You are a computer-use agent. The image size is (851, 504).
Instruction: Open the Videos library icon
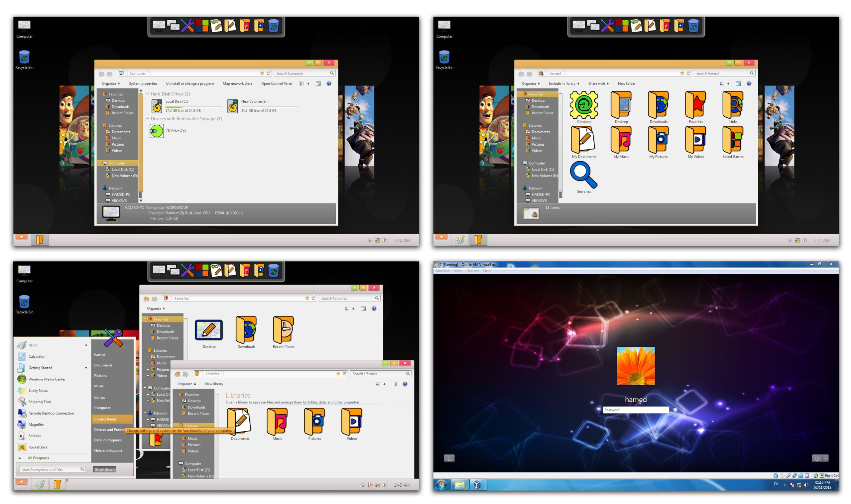(x=352, y=422)
